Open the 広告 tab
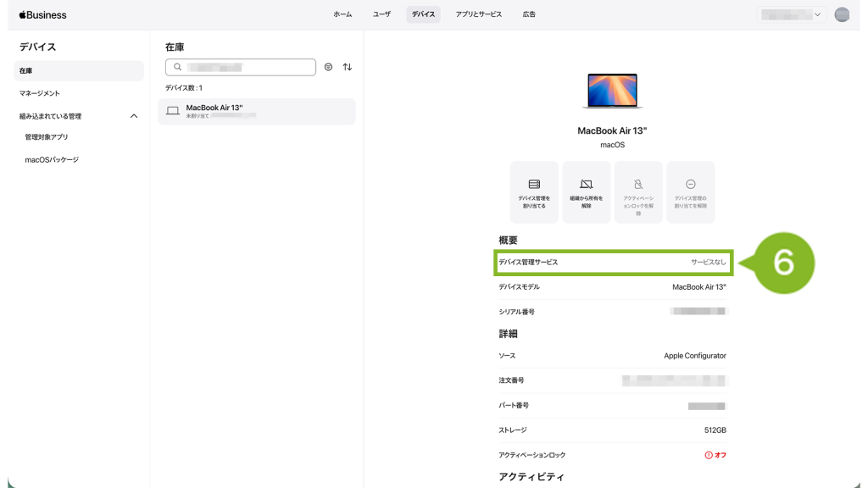Screen dimensions: 868x488 [x=529, y=14]
